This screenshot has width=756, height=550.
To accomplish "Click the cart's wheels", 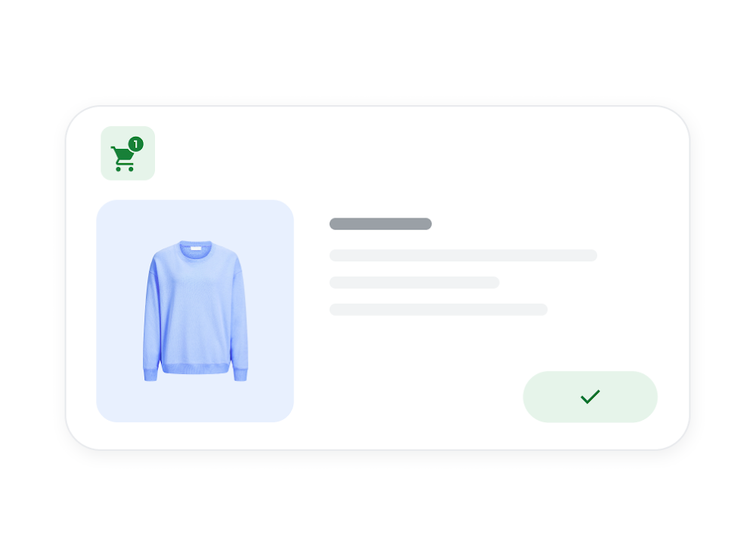I will tap(125, 168).
